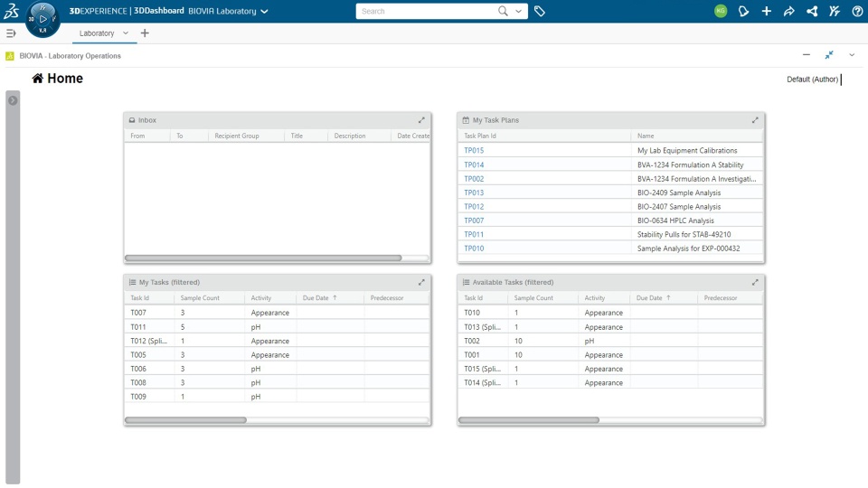
Task: Click the My Task Plans calendar icon
Action: pyautogui.click(x=466, y=120)
